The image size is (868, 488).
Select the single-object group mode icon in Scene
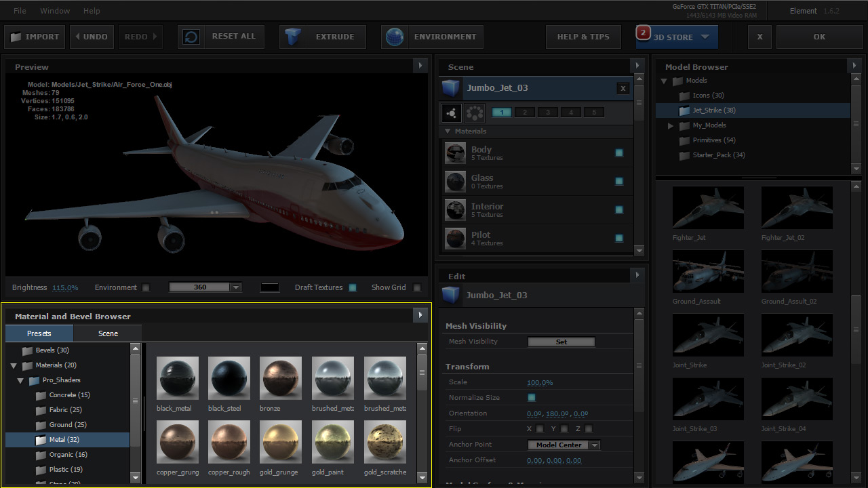click(x=451, y=113)
